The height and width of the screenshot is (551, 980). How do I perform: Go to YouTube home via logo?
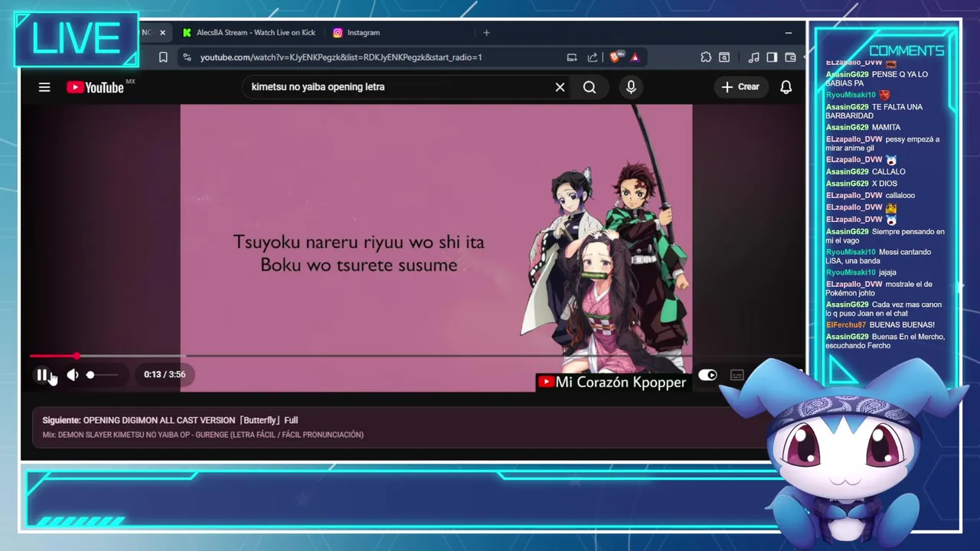click(x=96, y=87)
